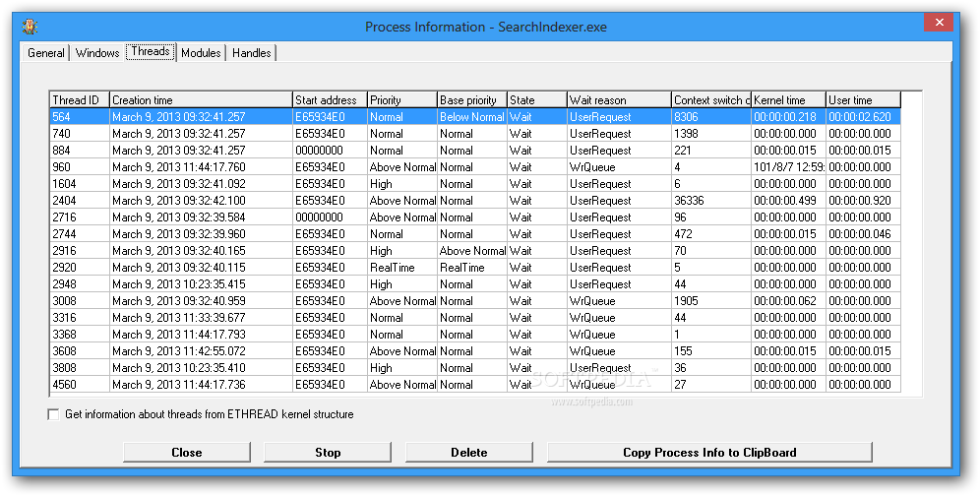Click the Close button
The height and width of the screenshot is (496, 980).
coord(187,453)
